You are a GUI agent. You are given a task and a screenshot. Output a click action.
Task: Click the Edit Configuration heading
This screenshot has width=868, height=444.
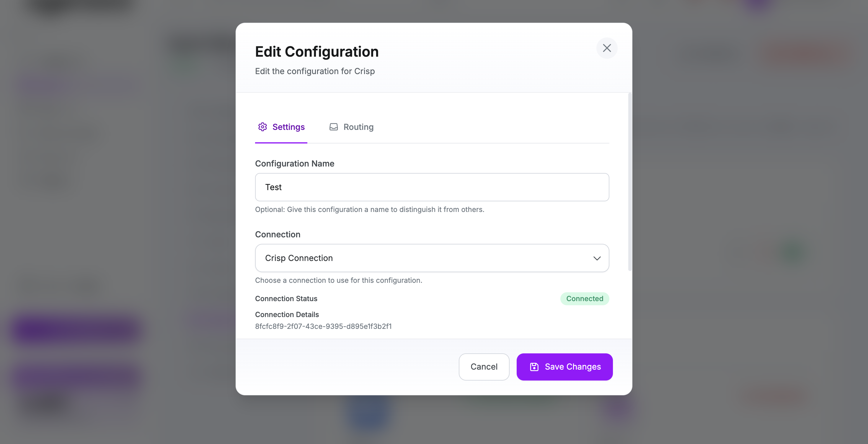pyautogui.click(x=316, y=51)
